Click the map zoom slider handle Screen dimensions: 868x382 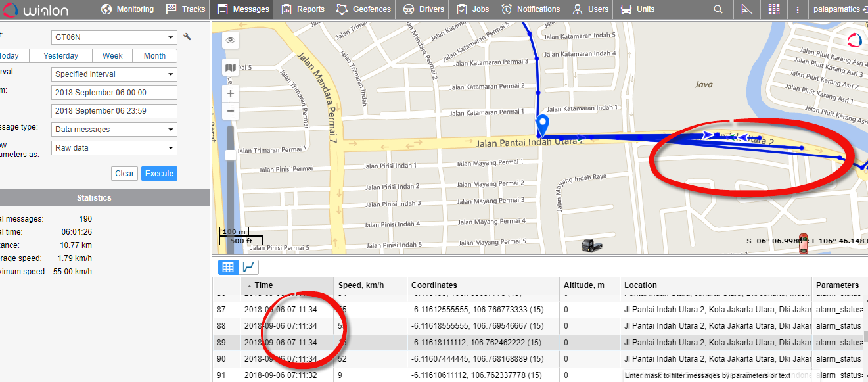(x=230, y=155)
